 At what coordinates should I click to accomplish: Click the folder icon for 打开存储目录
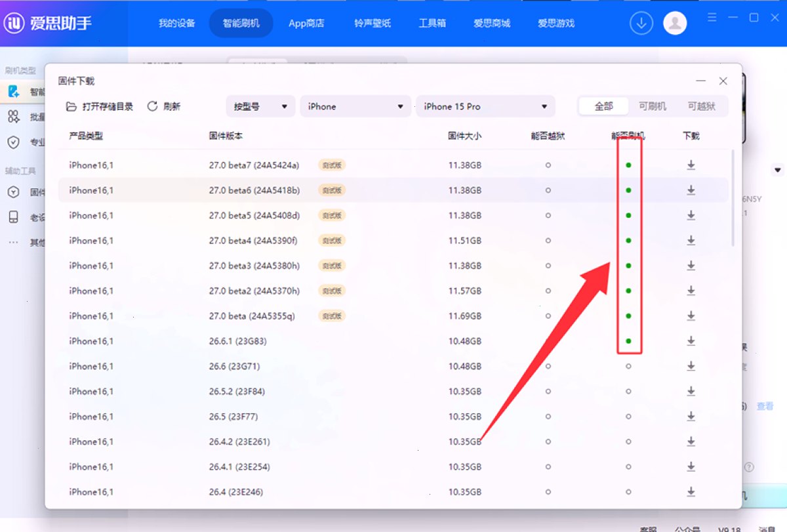71,106
